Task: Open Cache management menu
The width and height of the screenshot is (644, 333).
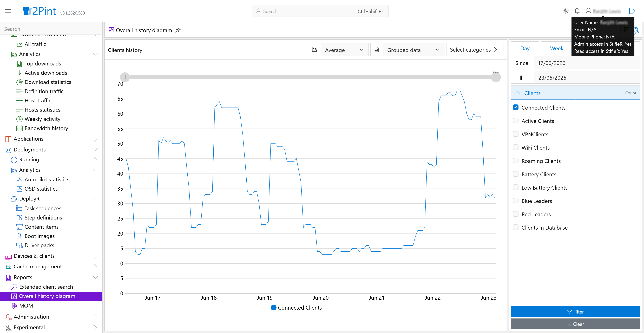Action: pos(37,267)
